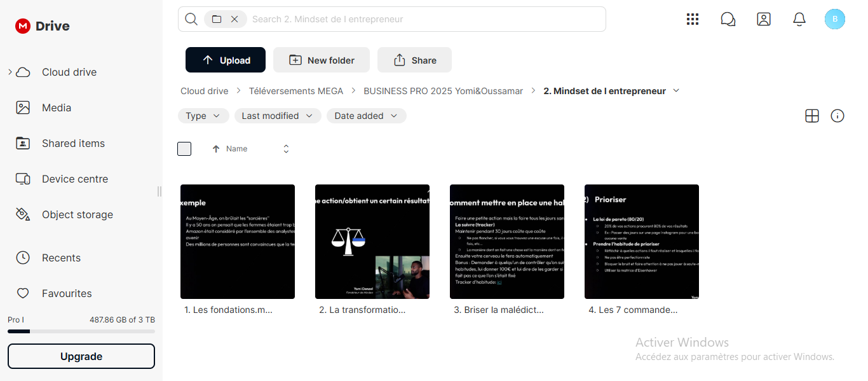The image size is (868, 381).
Task: Open the chat bubble icon in header
Action: (x=728, y=19)
